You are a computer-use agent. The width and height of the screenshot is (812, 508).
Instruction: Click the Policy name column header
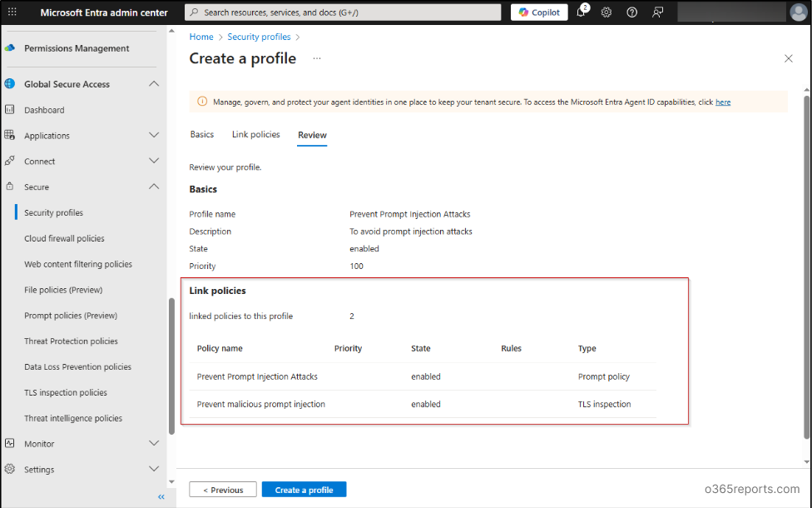point(220,348)
